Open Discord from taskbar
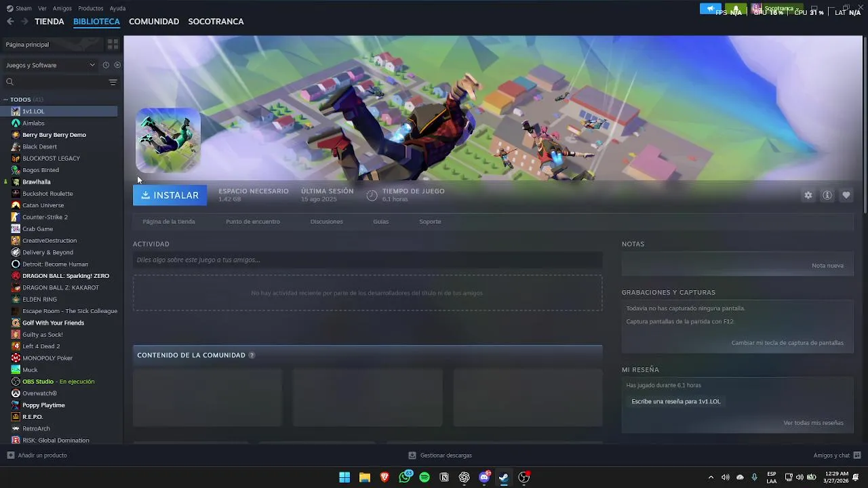 [x=484, y=477]
